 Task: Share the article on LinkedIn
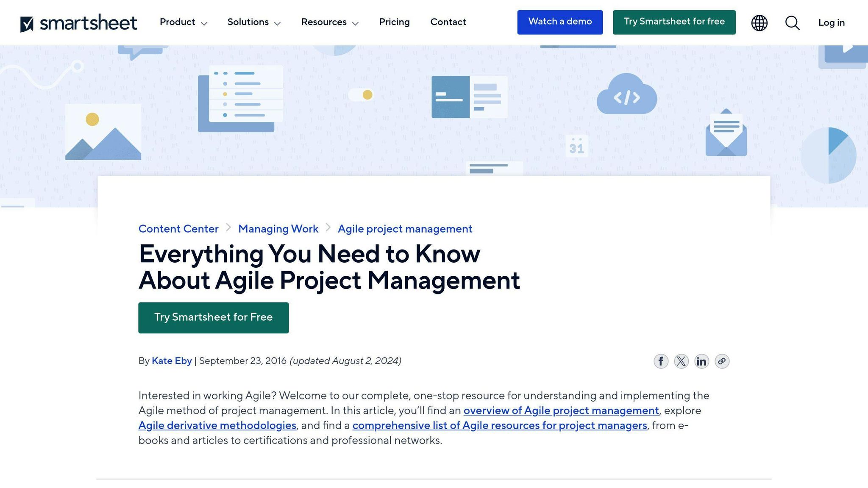click(x=701, y=361)
